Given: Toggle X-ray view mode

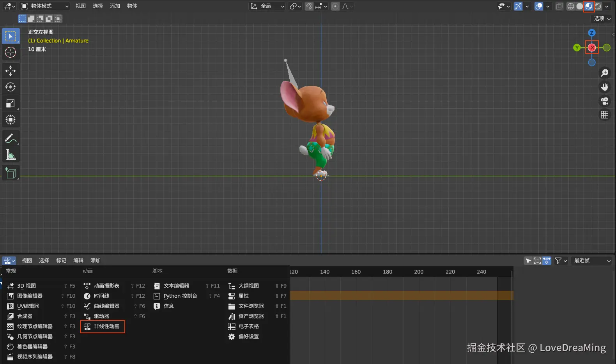Looking at the screenshot, I should 559,6.
